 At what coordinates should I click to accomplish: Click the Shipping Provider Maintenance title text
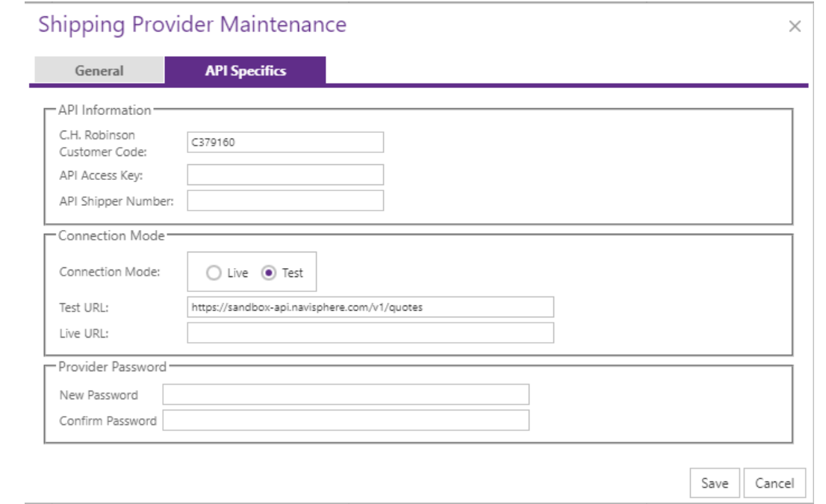(x=192, y=25)
